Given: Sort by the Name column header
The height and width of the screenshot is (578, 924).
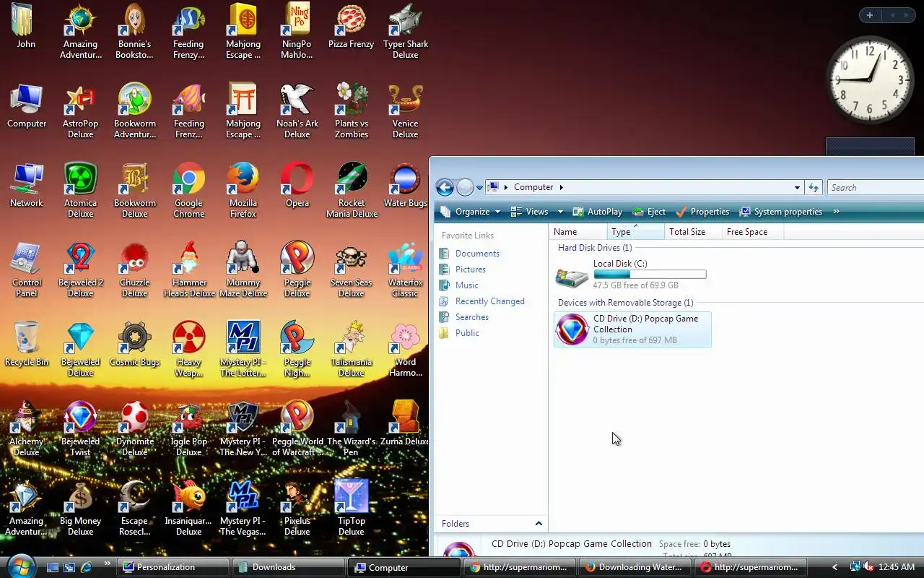Looking at the screenshot, I should pos(578,232).
